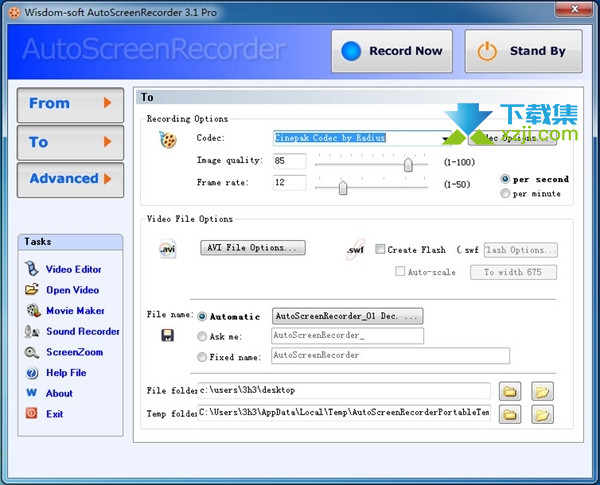Open the From section
This screenshot has height=485, width=600.
point(70,105)
